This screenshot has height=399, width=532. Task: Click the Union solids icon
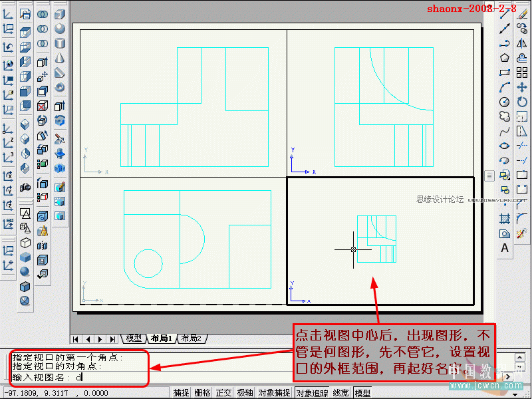[43, 14]
